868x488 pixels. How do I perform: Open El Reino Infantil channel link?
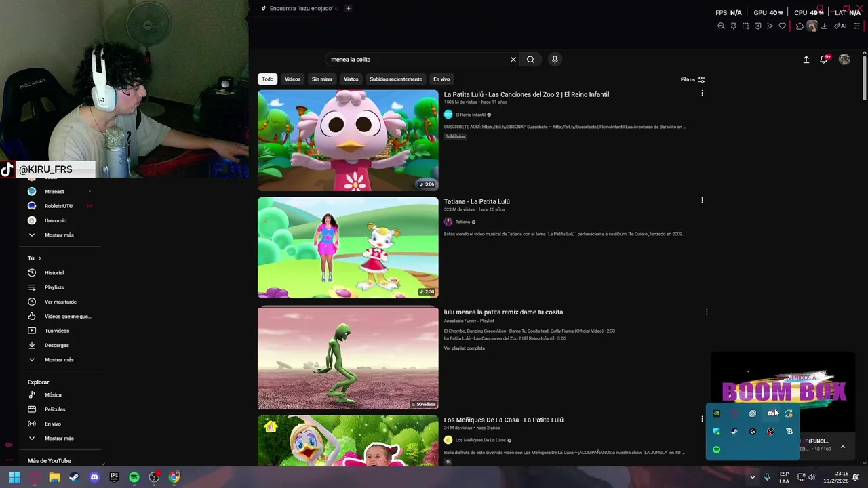point(470,115)
